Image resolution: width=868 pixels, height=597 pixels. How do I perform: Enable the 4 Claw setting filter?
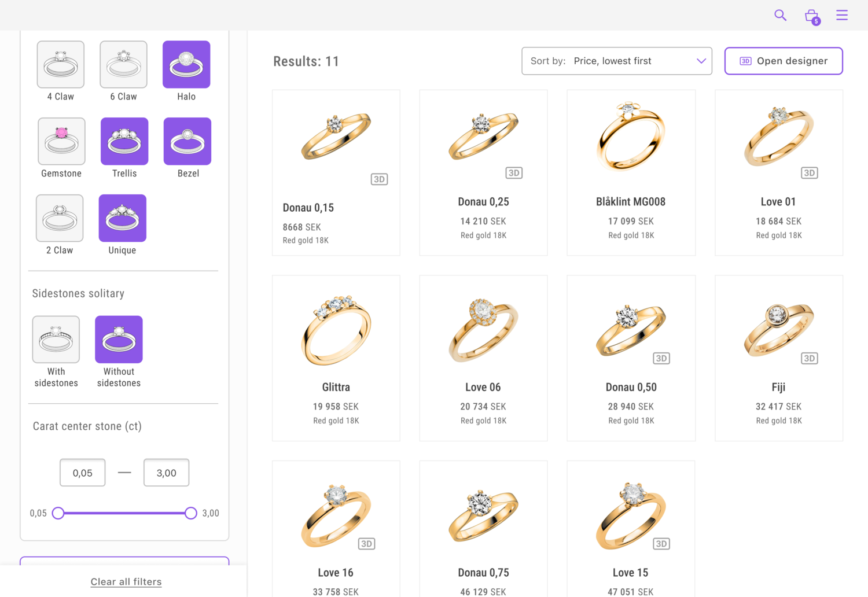pos(61,64)
